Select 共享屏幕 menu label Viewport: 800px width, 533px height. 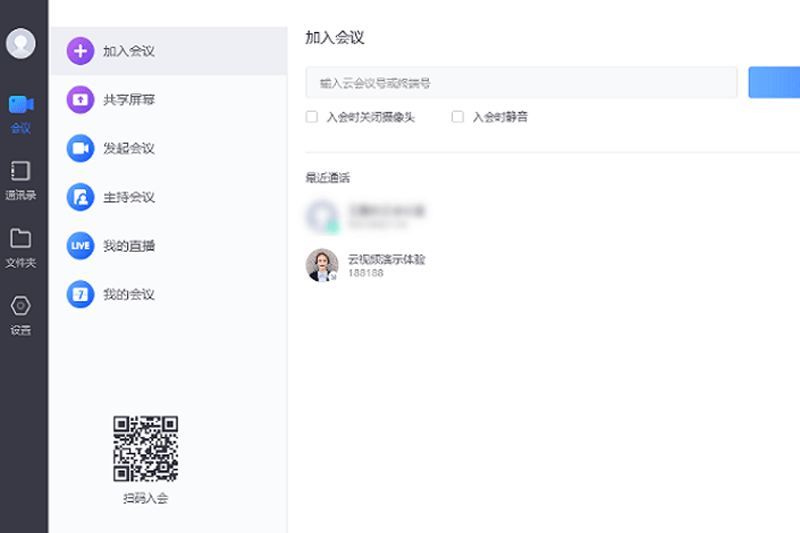pos(129,99)
